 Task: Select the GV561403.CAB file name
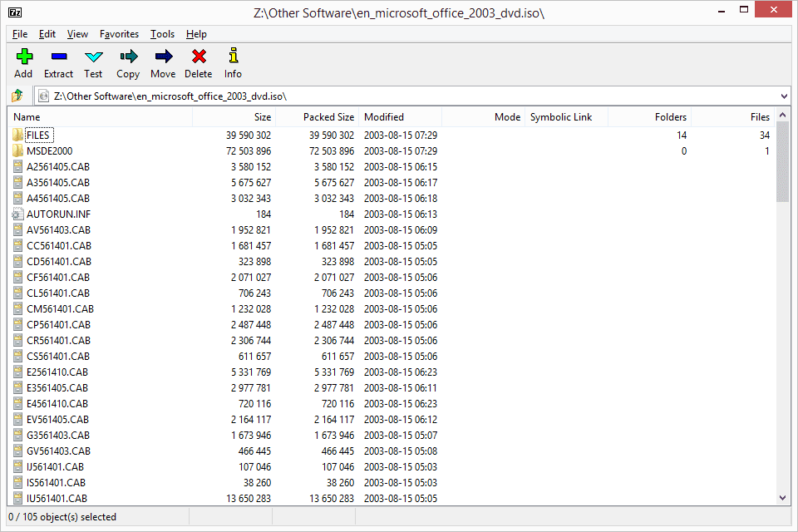tap(58, 451)
